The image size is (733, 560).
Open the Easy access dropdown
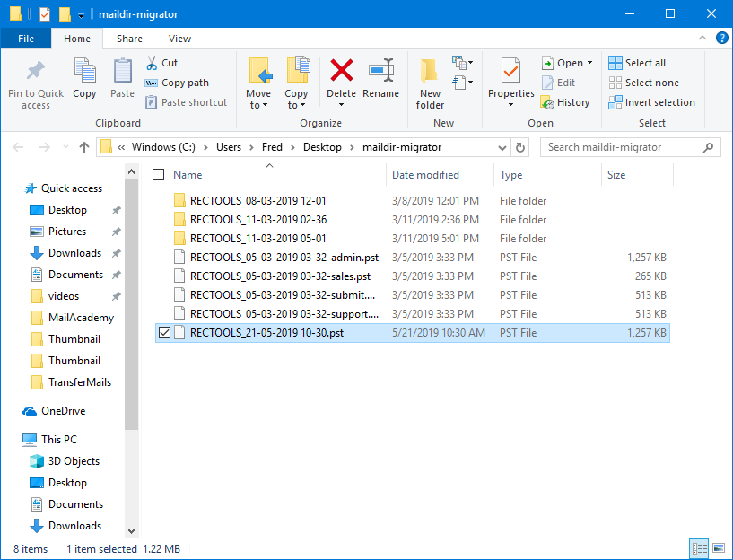pyautogui.click(x=462, y=83)
